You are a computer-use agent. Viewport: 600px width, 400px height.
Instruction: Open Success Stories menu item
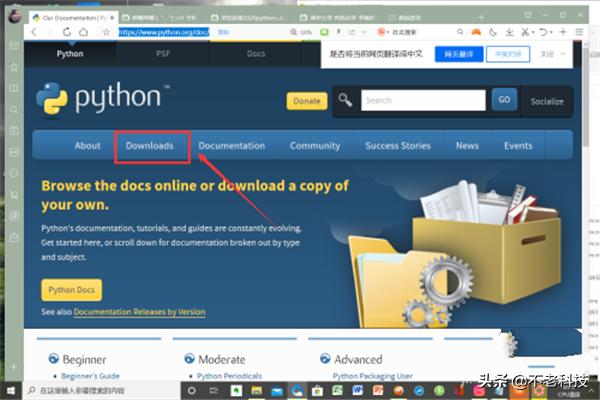click(x=398, y=146)
